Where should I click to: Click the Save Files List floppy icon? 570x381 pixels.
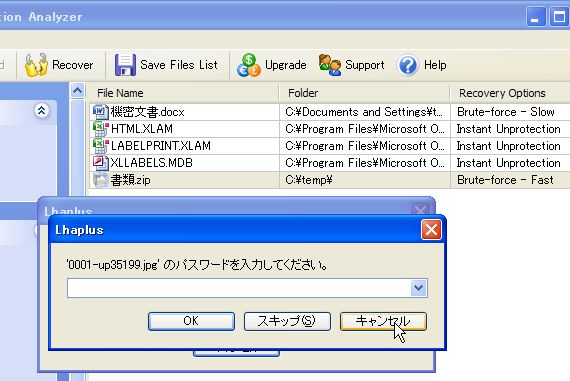click(125, 65)
